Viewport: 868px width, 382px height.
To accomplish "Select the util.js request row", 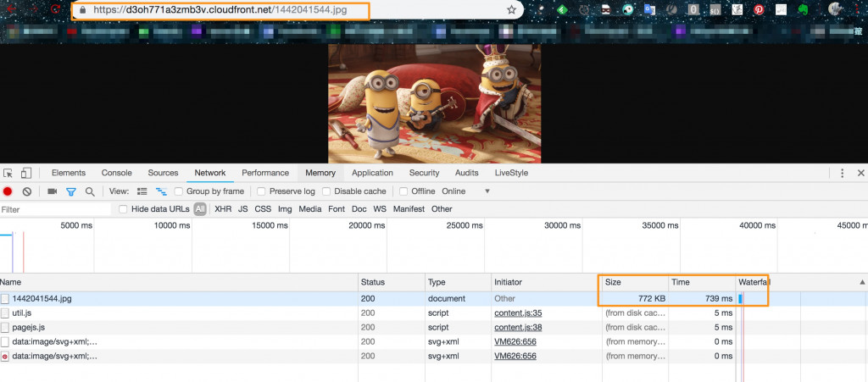I will pos(434,313).
